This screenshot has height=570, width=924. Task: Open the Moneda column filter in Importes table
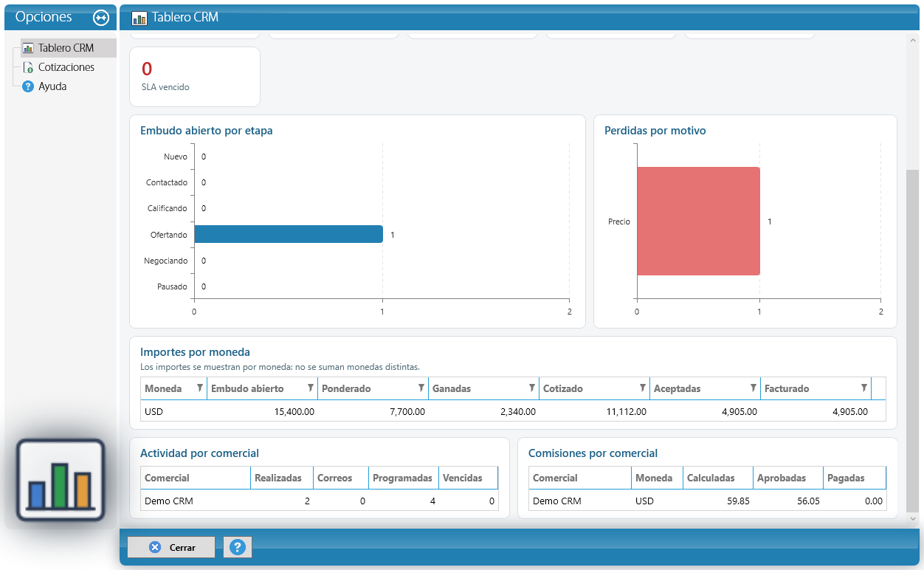coord(200,388)
